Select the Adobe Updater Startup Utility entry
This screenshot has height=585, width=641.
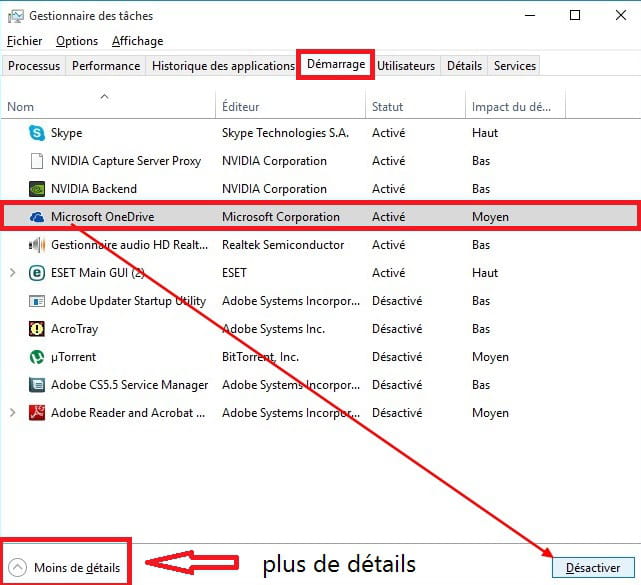128,301
